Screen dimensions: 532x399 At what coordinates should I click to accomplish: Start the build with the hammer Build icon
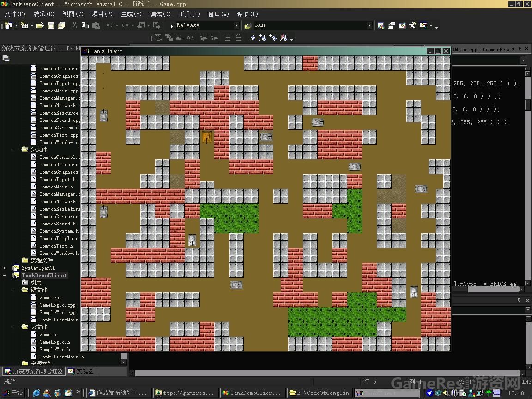click(412, 25)
